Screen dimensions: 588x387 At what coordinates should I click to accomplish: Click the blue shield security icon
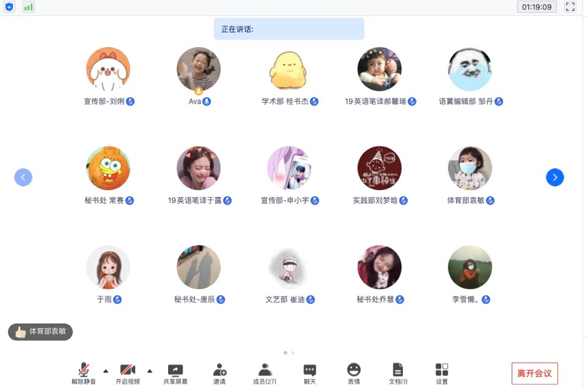[10, 7]
